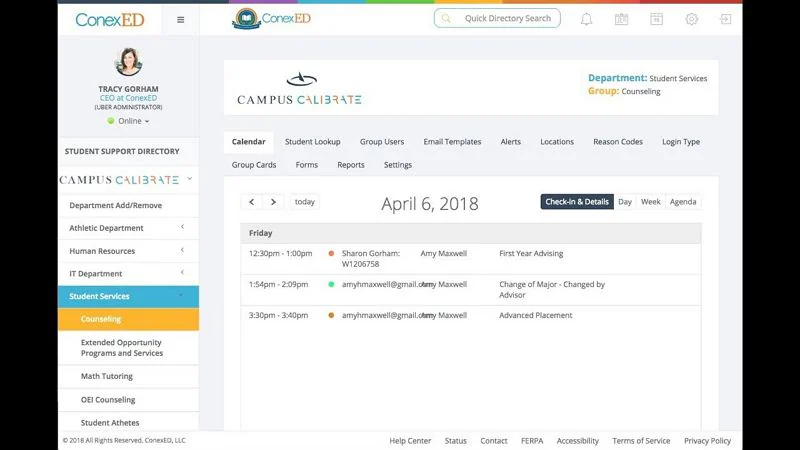Image resolution: width=800 pixels, height=450 pixels.
Task: Click the logout icon
Action: [x=726, y=19]
